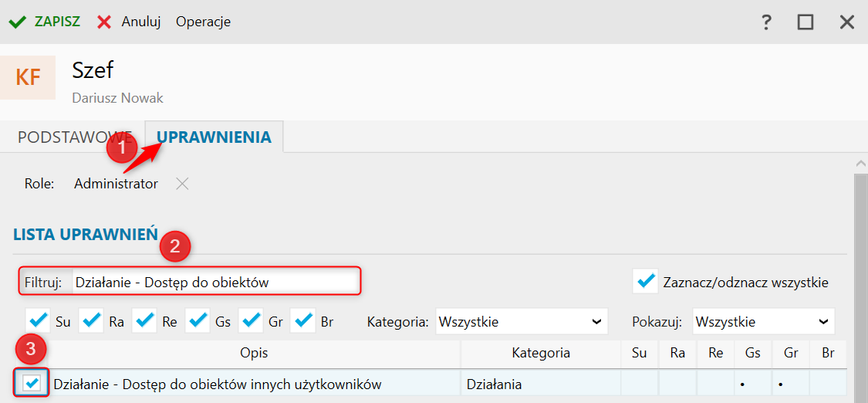Remove the Administrator role with X icon
868x403 pixels.
(x=181, y=184)
